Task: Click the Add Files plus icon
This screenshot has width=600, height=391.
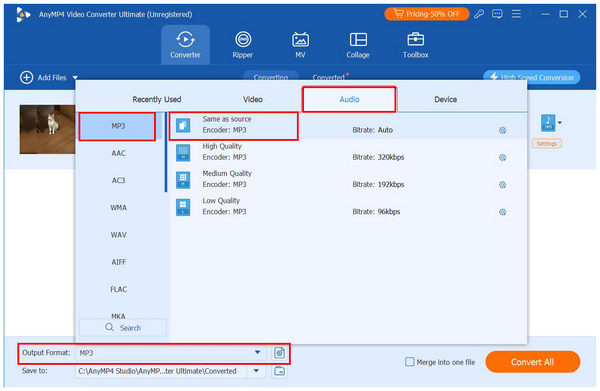Action: point(26,77)
